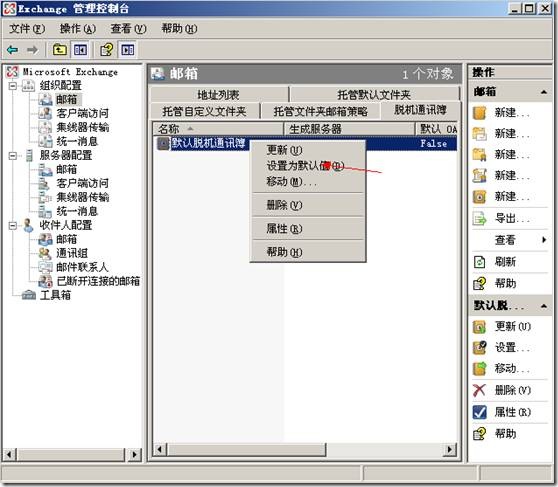This screenshot has height=487, width=558.
Task: Select 邮箱 under 组织配置
Action: point(67,99)
